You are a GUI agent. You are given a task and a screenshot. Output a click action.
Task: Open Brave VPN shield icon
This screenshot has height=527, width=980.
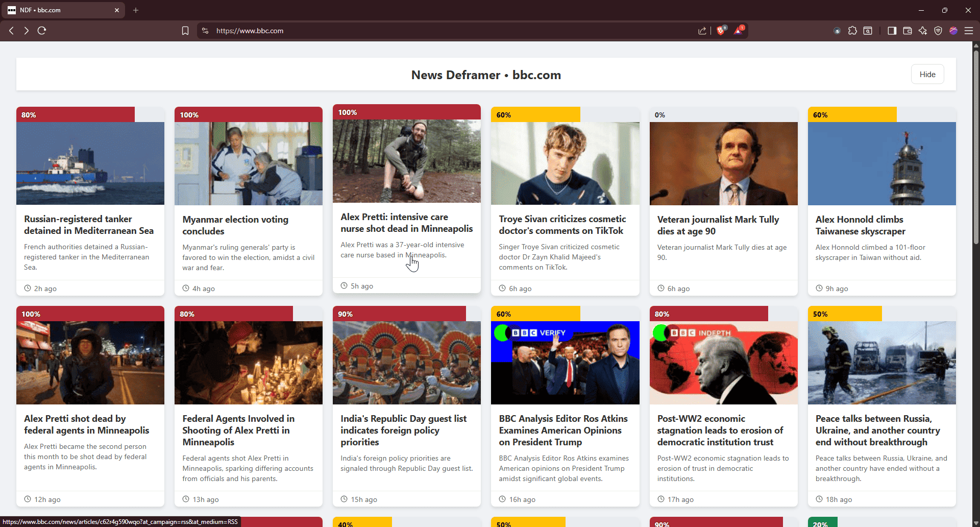click(x=938, y=31)
